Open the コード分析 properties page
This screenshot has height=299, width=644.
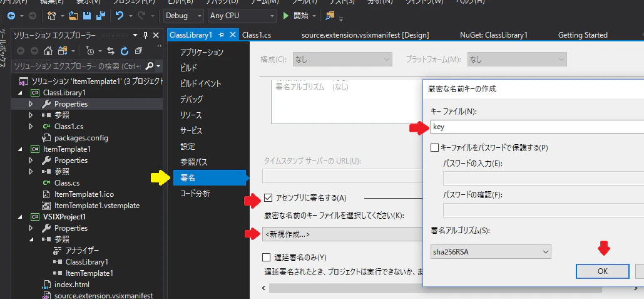(195, 193)
